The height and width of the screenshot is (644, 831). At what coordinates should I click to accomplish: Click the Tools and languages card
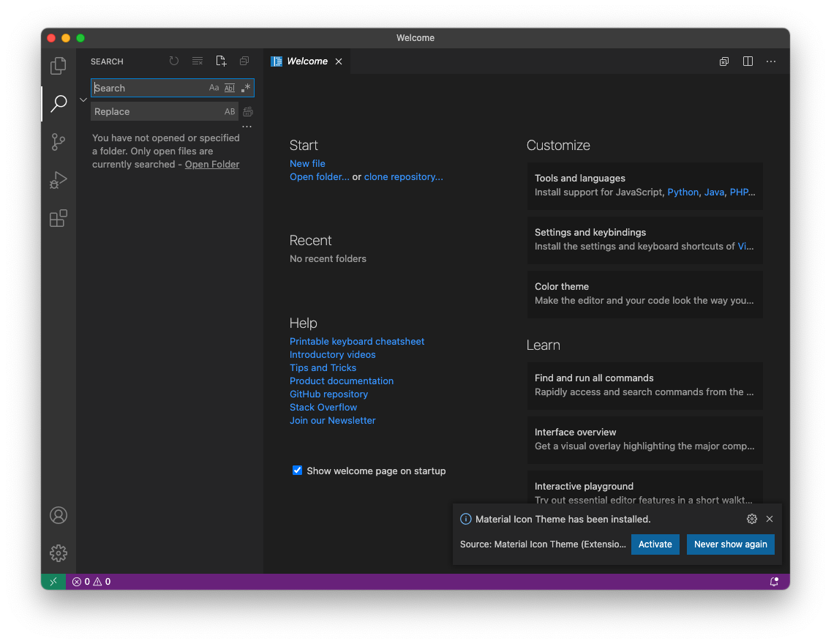pyautogui.click(x=645, y=185)
